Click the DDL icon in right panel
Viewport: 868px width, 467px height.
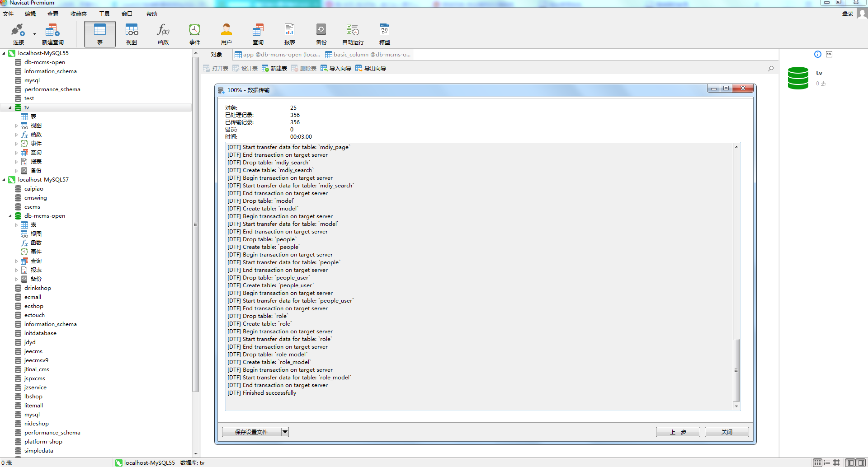[x=829, y=54]
